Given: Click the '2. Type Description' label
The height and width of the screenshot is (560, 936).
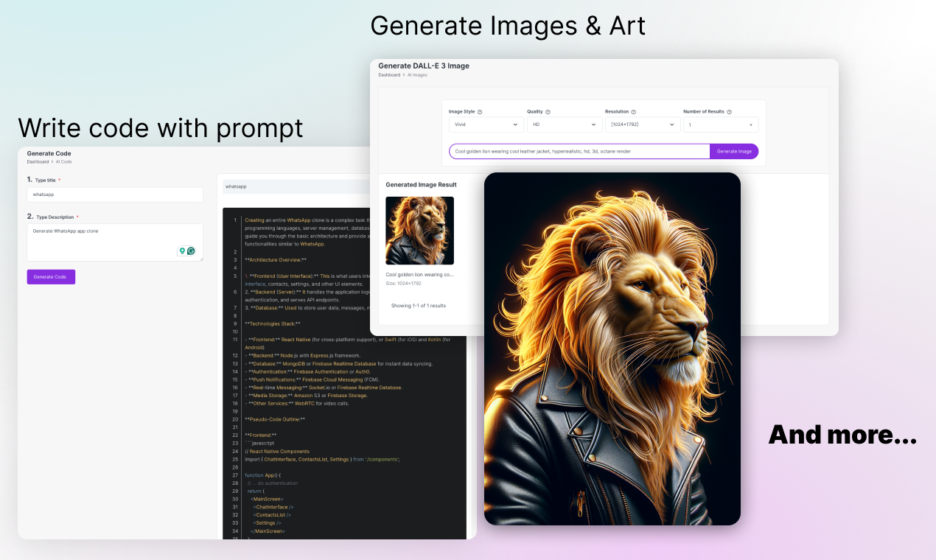Looking at the screenshot, I should (x=53, y=217).
